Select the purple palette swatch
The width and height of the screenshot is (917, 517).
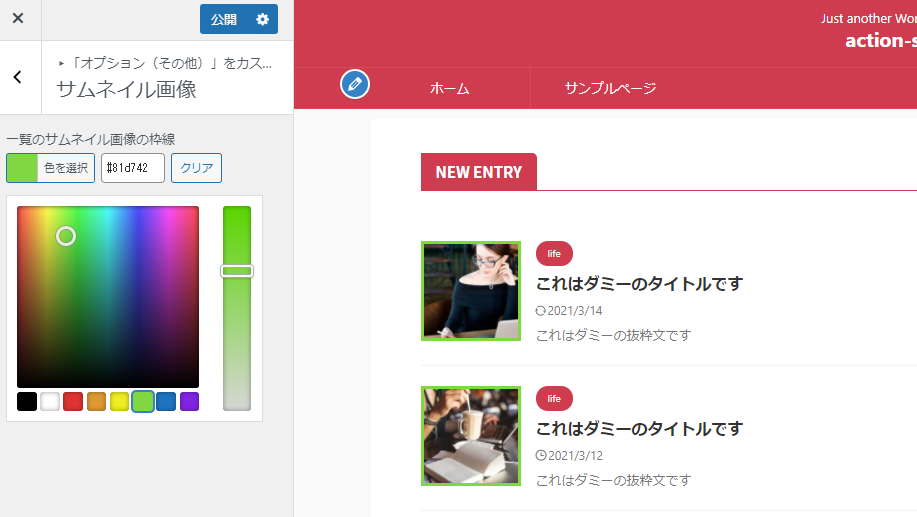189,402
